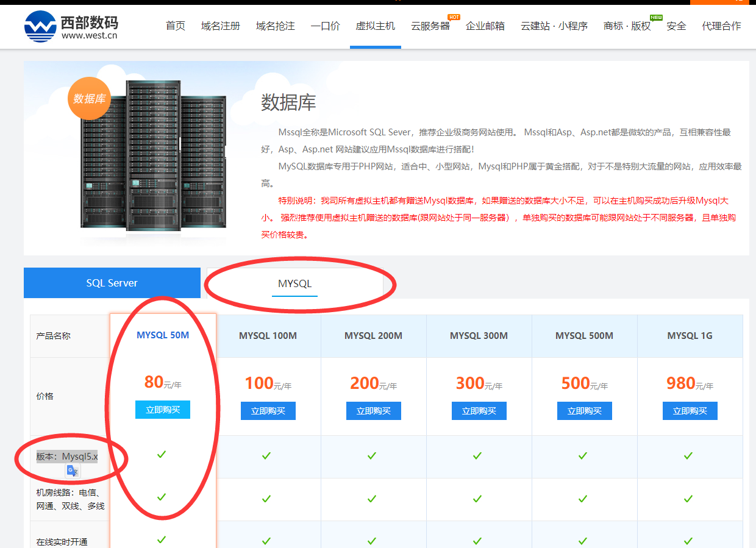Screen dimensions: 756x548
Task: Click the 产品名称 row label
Action: point(54,336)
